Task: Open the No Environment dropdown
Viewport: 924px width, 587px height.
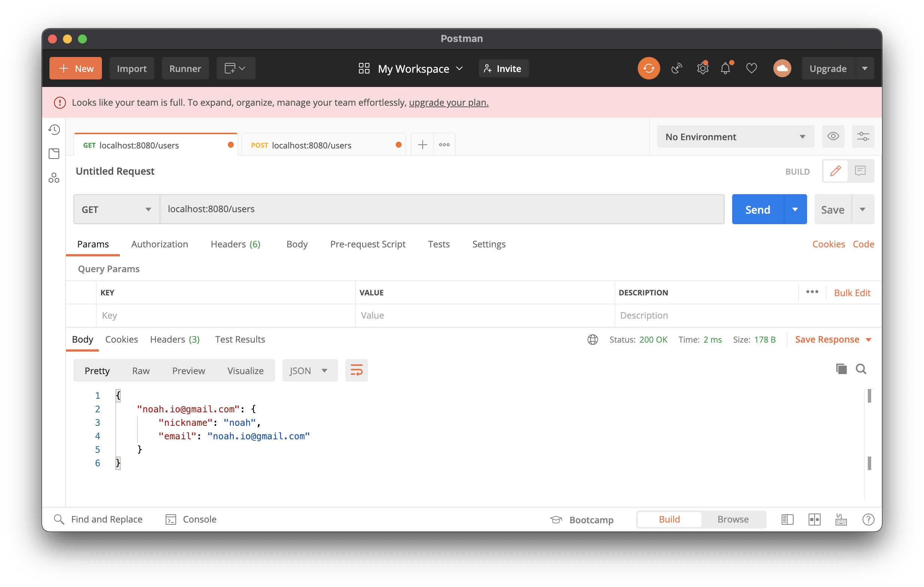Action: [735, 136]
